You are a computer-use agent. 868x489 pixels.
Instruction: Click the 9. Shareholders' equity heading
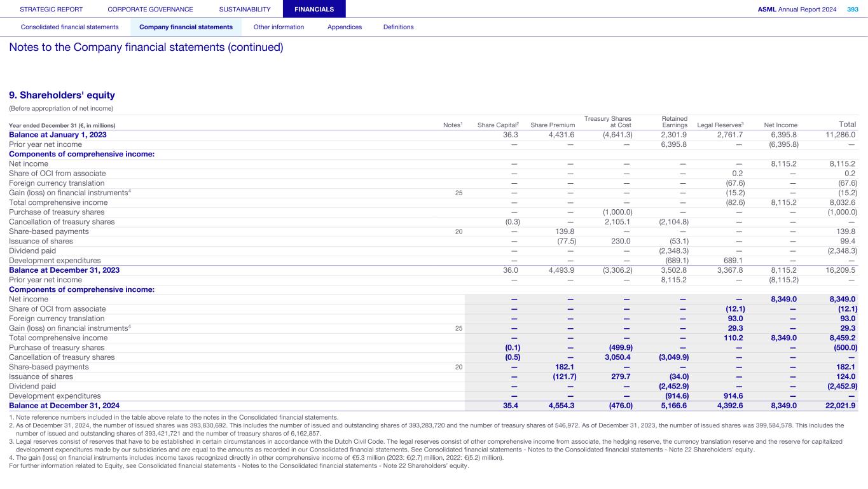(x=62, y=95)
